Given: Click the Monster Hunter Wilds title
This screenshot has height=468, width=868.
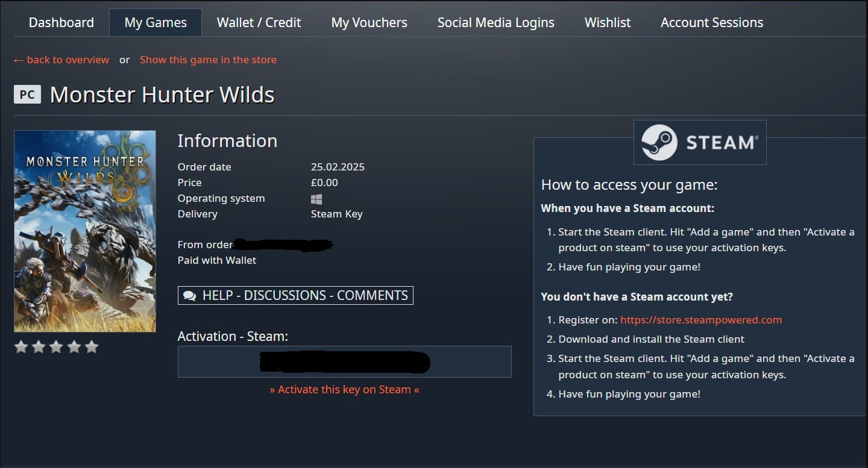Looking at the screenshot, I should tap(162, 95).
